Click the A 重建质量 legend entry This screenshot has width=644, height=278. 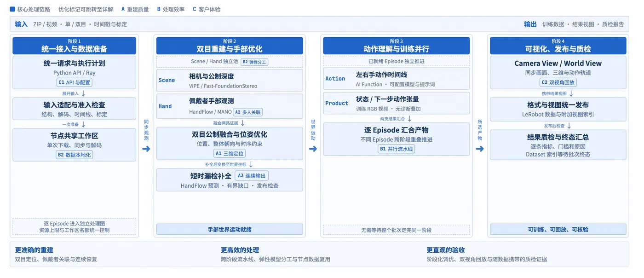tap(135, 9)
